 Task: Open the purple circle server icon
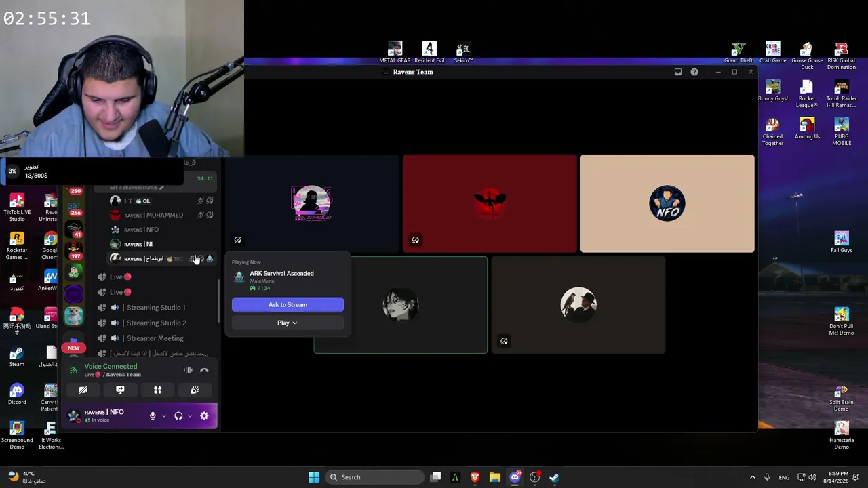click(x=74, y=294)
